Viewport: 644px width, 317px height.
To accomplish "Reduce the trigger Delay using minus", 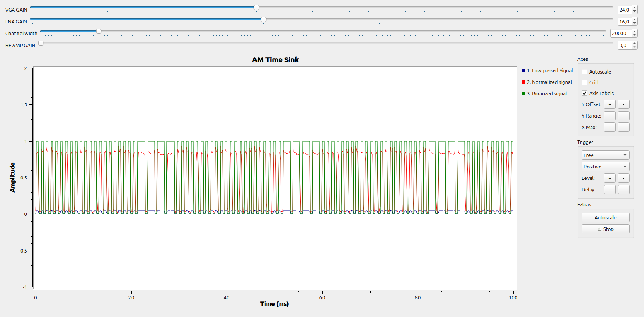I will 624,189.
